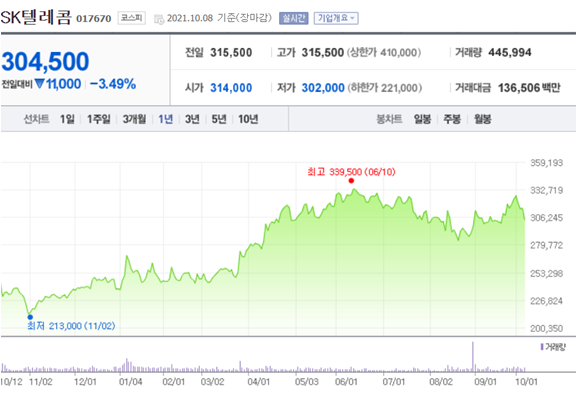Click the 상한가 410,000 text

[x=384, y=53]
